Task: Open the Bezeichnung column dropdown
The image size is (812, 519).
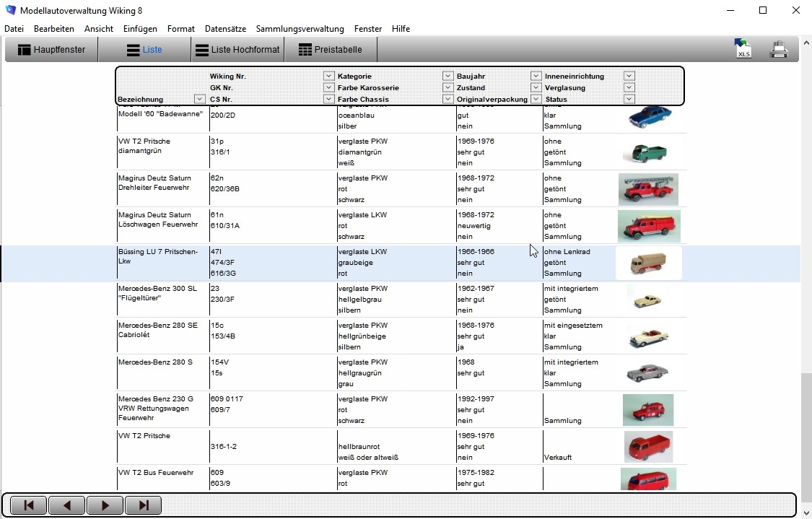Action: click(x=199, y=99)
